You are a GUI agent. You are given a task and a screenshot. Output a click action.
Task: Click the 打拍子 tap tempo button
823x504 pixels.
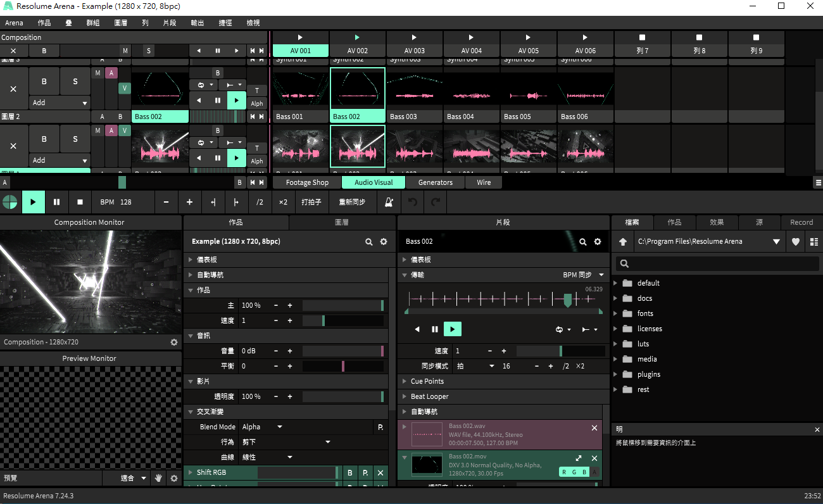(x=311, y=203)
